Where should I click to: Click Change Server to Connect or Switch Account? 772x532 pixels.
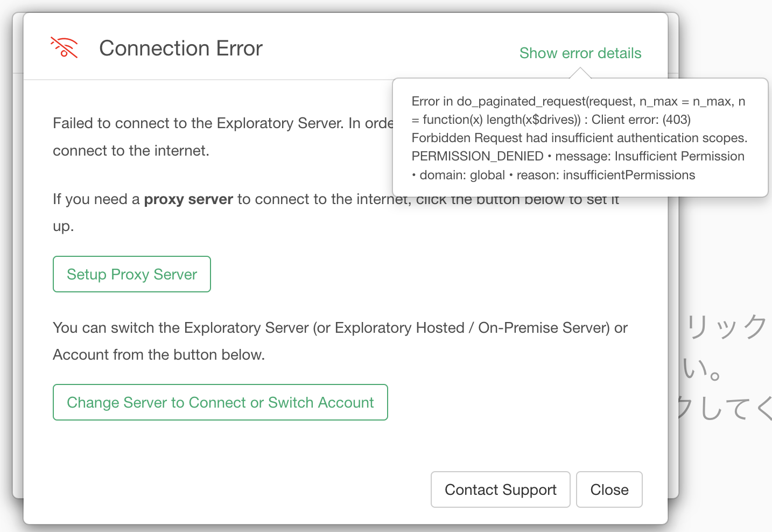click(220, 402)
